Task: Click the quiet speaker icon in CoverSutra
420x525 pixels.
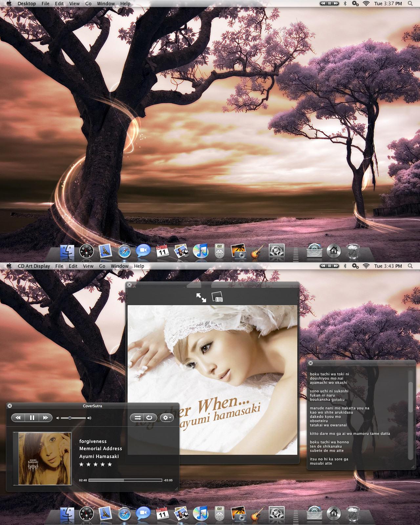Action: 58,418
